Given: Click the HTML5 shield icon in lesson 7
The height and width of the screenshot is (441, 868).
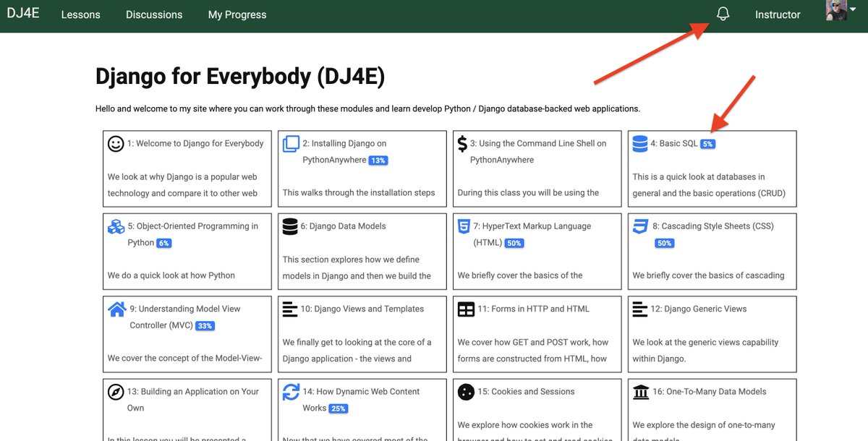Looking at the screenshot, I should (464, 226).
